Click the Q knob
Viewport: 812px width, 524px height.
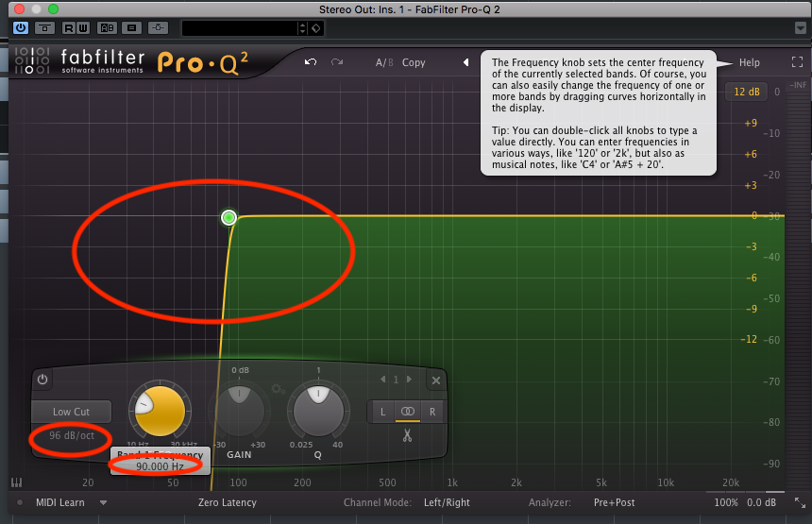pyautogui.click(x=318, y=411)
